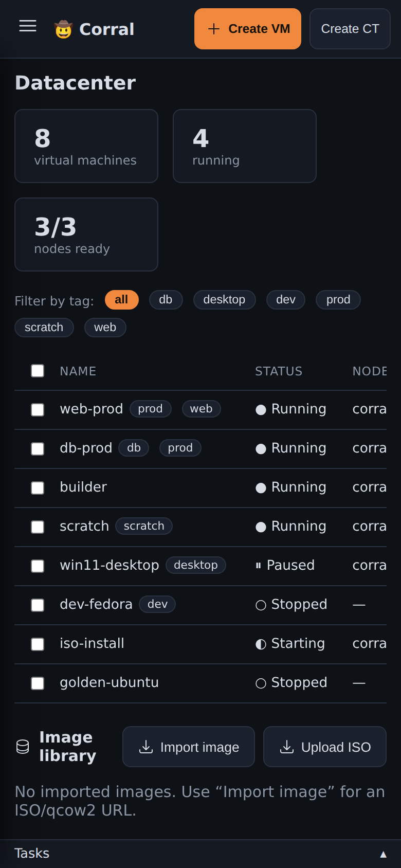The width and height of the screenshot is (401, 868).
Task: Click the Create VM button
Action: pos(248,29)
